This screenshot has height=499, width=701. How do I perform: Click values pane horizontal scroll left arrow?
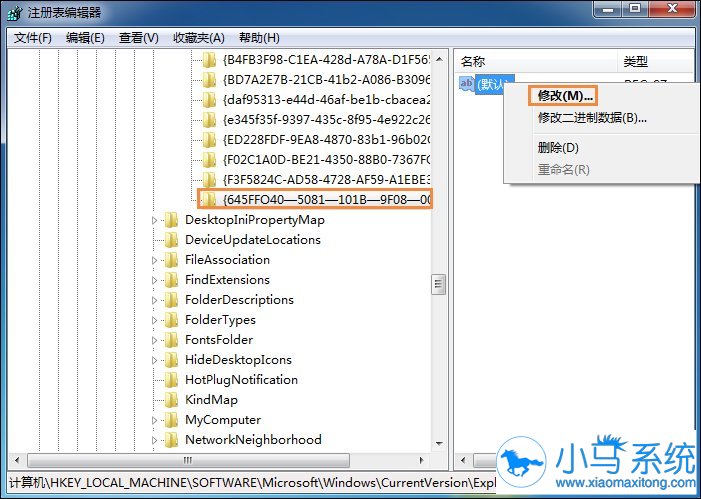[463, 460]
